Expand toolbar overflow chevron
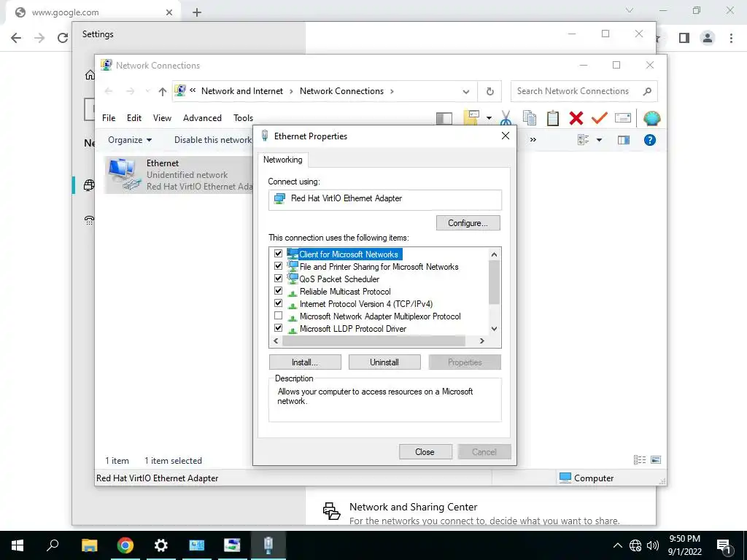This screenshot has width=747, height=560. tap(533, 140)
